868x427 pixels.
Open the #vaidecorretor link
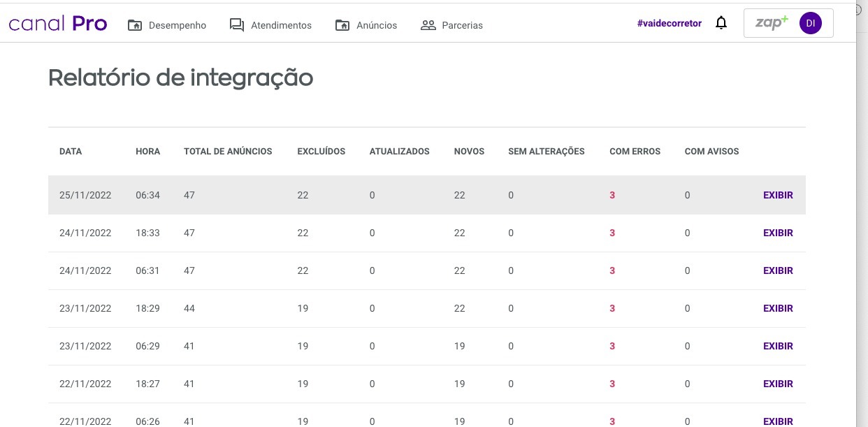pos(670,23)
